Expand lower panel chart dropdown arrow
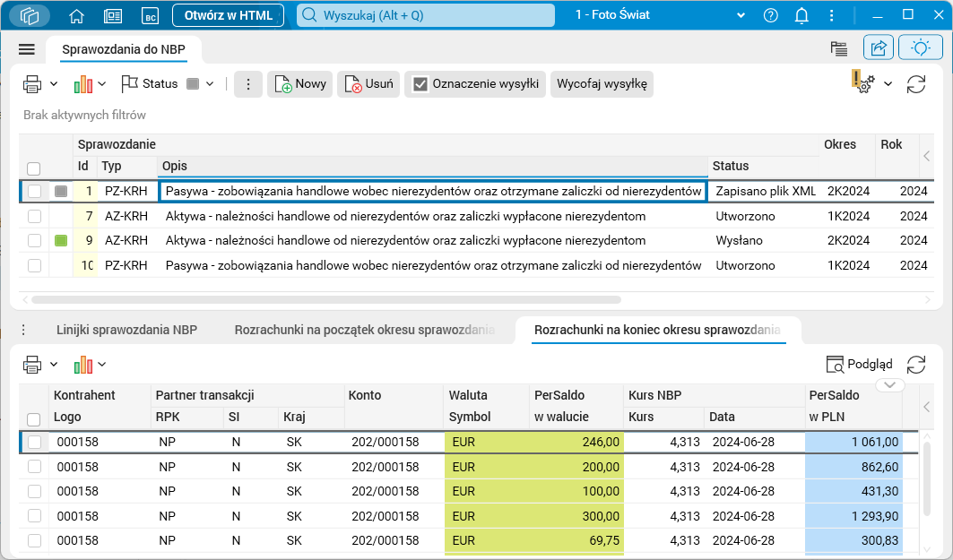Viewport: 953px width, 560px height. [x=102, y=365]
